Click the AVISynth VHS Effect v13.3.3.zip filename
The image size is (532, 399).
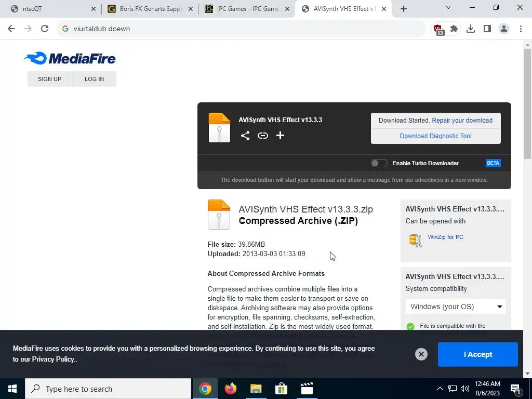[x=305, y=209]
